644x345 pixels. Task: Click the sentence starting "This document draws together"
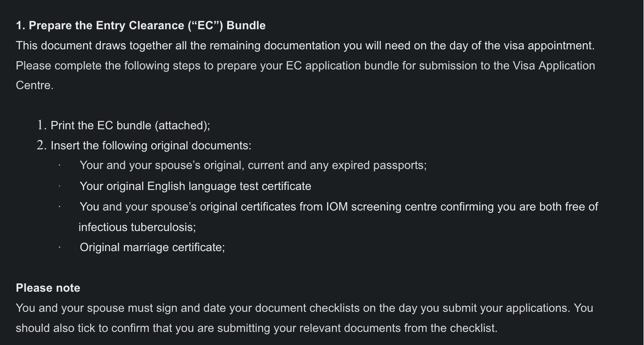305,46
